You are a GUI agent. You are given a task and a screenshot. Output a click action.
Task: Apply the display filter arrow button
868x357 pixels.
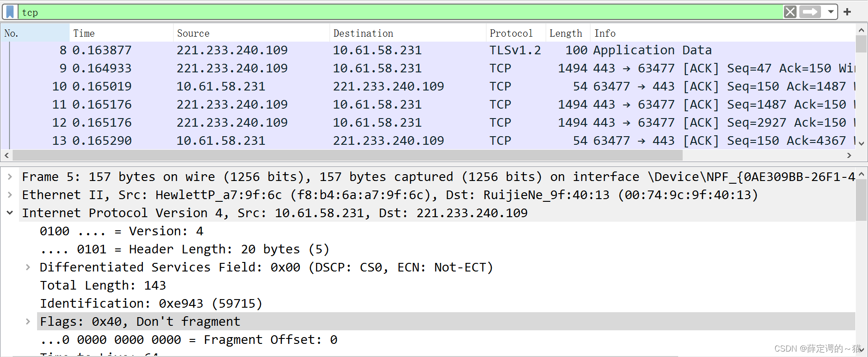click(x=810, y=12)
